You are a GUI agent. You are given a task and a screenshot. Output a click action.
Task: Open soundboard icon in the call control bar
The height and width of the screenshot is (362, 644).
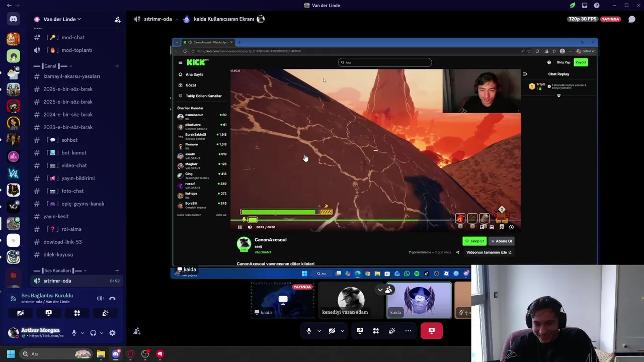point(392,331)
